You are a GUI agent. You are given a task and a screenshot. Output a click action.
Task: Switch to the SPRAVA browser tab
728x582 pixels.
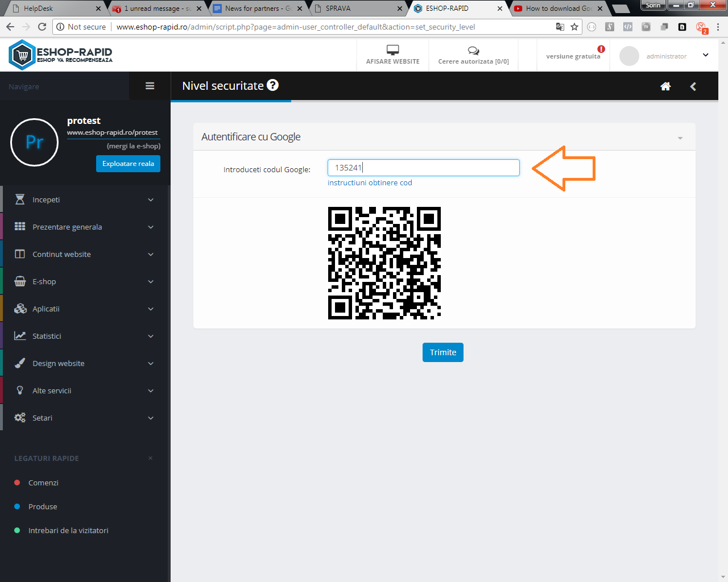click(x=358, y=9)
